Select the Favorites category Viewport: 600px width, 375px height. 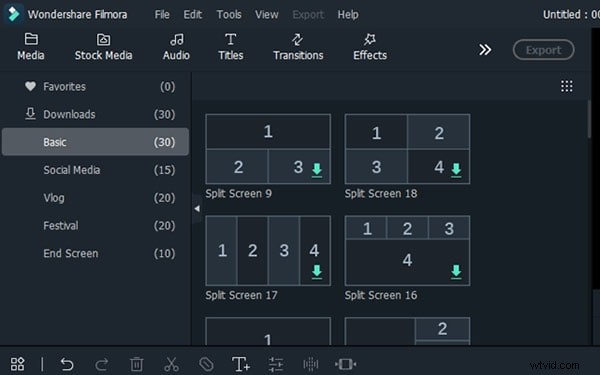pyautogui.click(x=95, y=86)
